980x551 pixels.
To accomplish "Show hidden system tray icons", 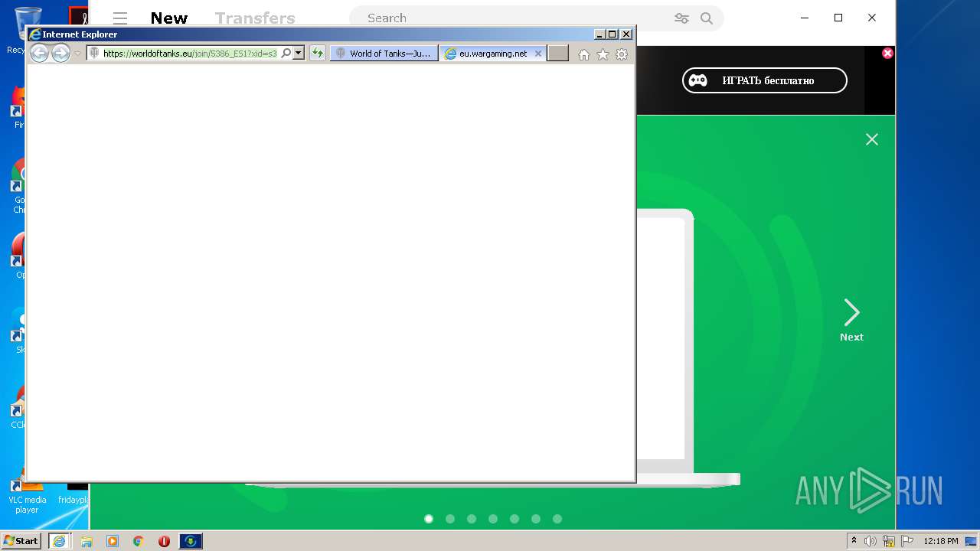I will point(854,541).
